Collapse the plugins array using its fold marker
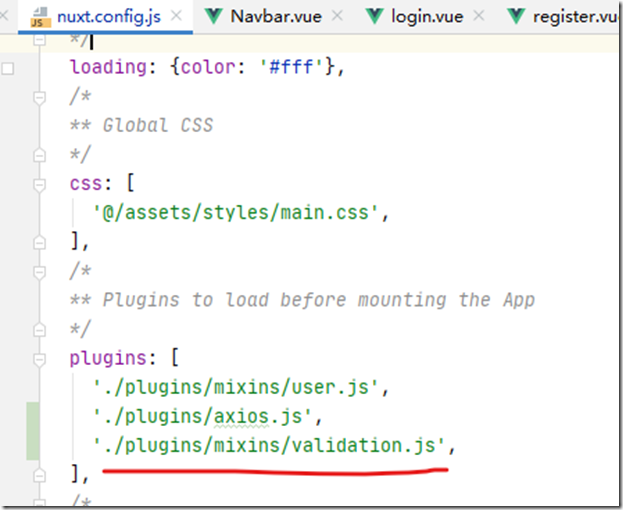The height and width of the screenshot is (510, 623). (39, 359)
